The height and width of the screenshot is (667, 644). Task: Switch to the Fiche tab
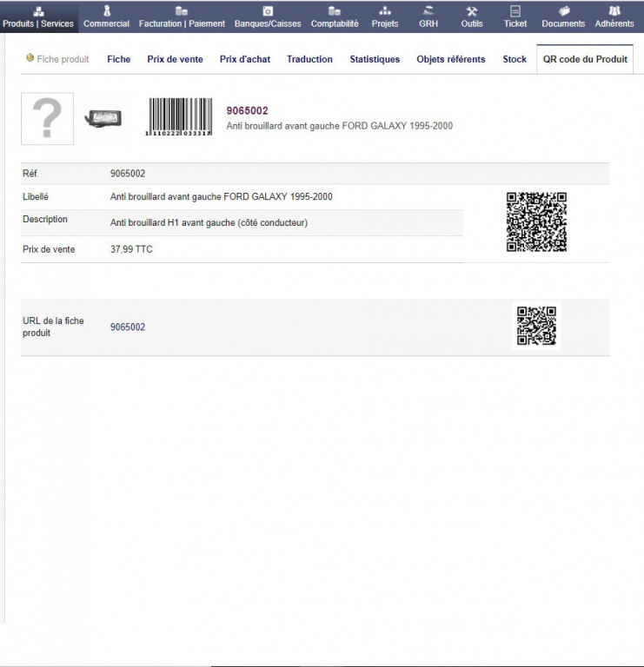[x=119, y=59]
